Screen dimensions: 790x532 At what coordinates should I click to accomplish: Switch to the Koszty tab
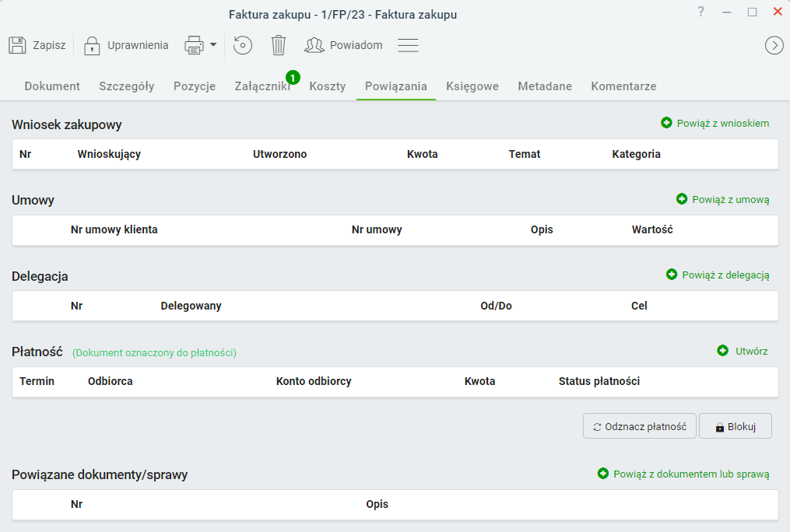coord(328,86)
